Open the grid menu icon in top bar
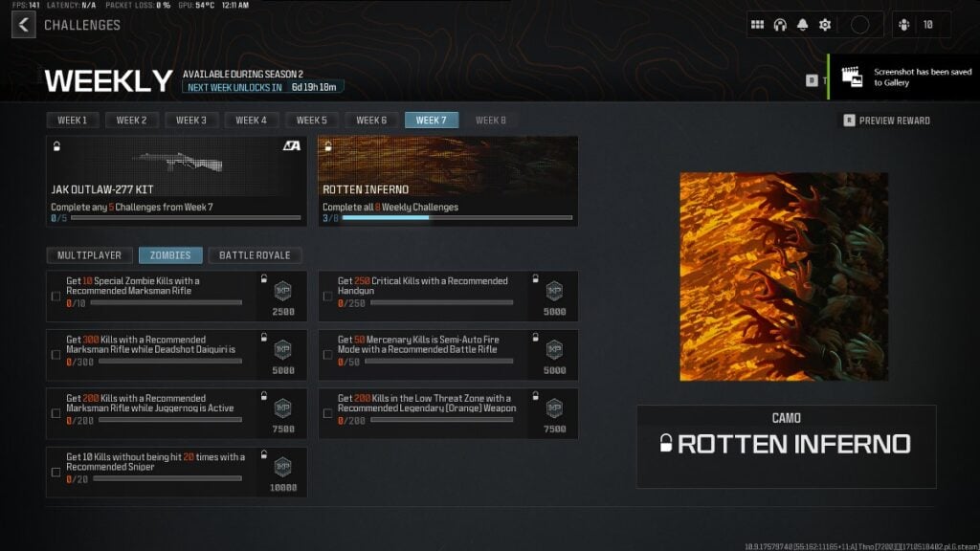Screen dimensions: 980x551 [x=757, y=25]
